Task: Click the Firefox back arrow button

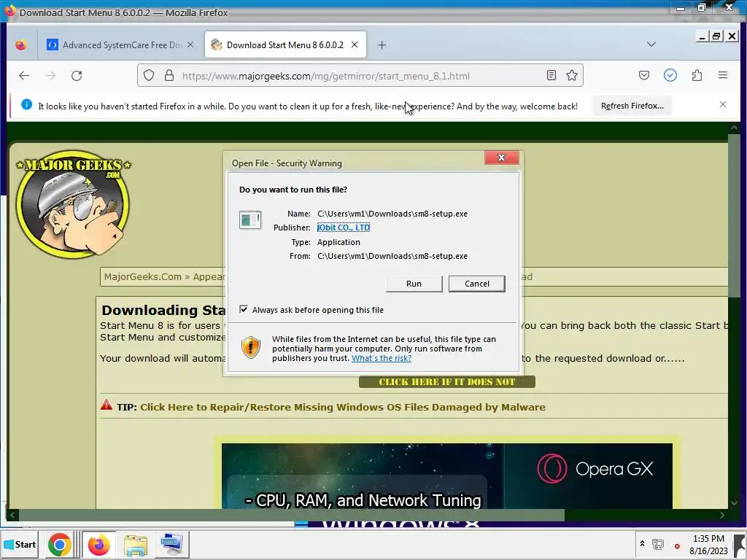Action: point(24,75)
